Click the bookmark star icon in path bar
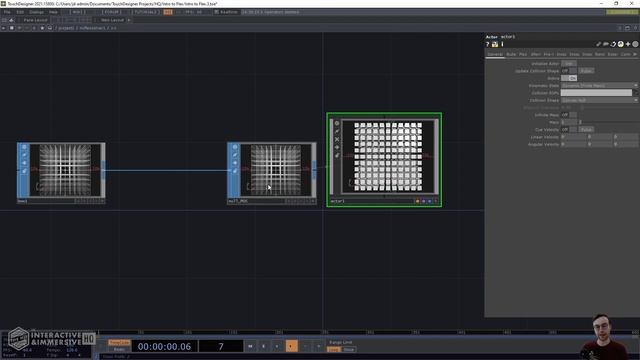Viewport: 640px width, 360px height. click(x=42, y=28)
